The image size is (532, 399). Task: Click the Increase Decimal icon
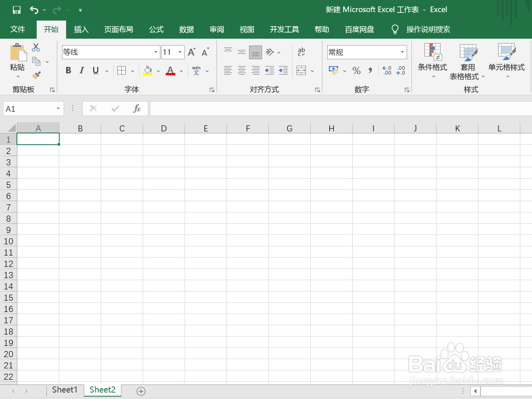tap(387, 71)
